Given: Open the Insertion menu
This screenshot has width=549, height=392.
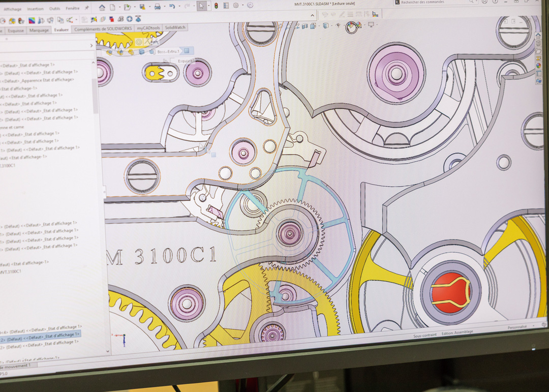Looking at the screenshot, I should coord(36,9).
